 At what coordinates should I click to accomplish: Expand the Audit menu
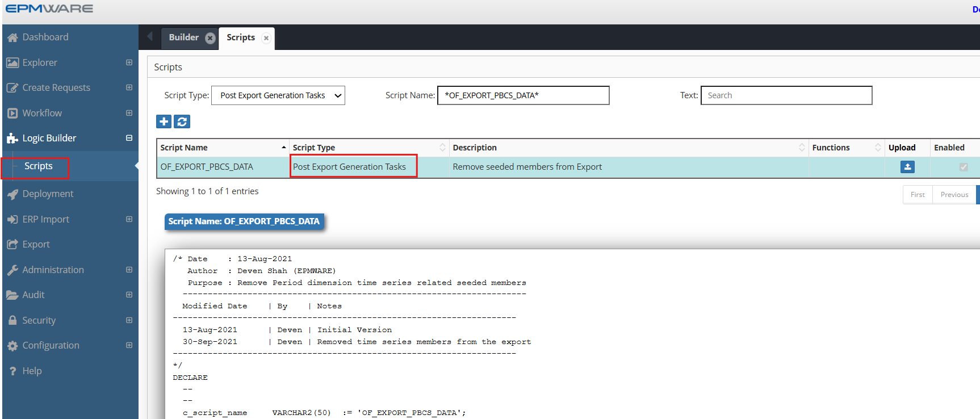(x=129, y=295)
